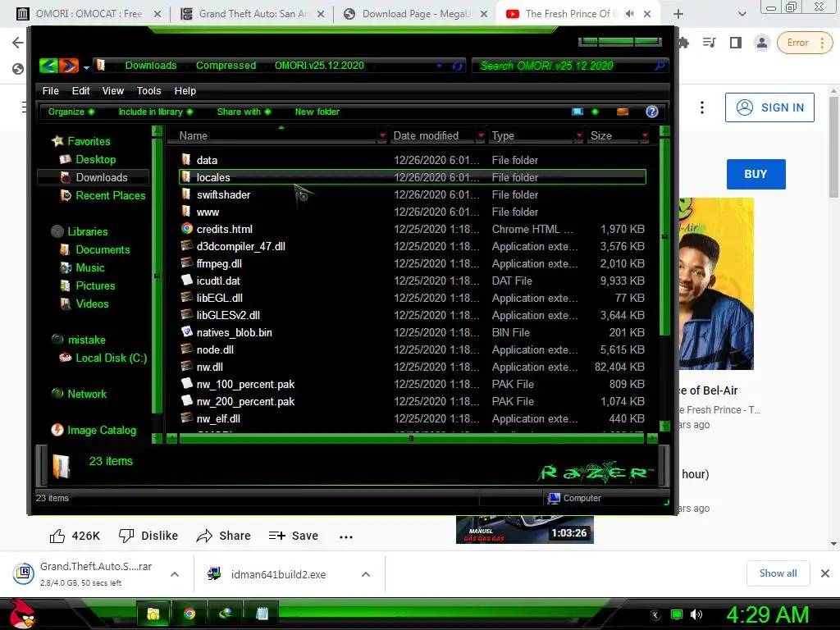The image size is (840, 630).
Task: Toggle the preview pane icon
Action: coord(623,112)
